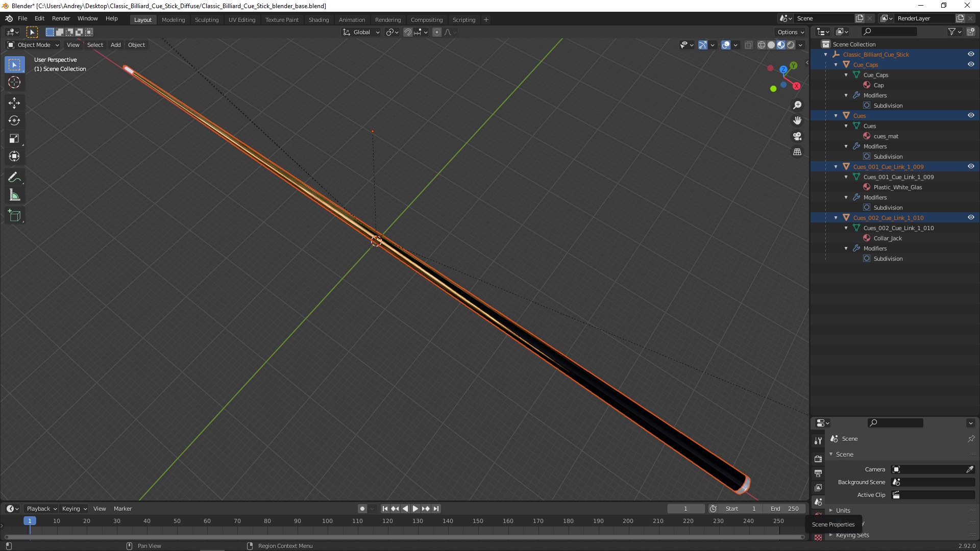The image size is (980, 551).
Task: Toggle viewport overlays display
Action: (726, 45)
